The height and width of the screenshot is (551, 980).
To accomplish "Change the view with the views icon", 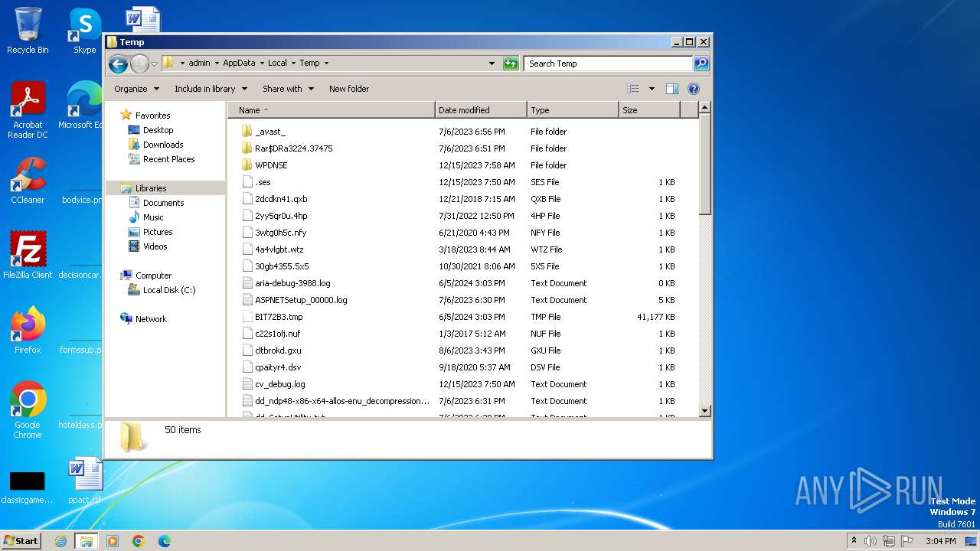I will tap(633, 89).
